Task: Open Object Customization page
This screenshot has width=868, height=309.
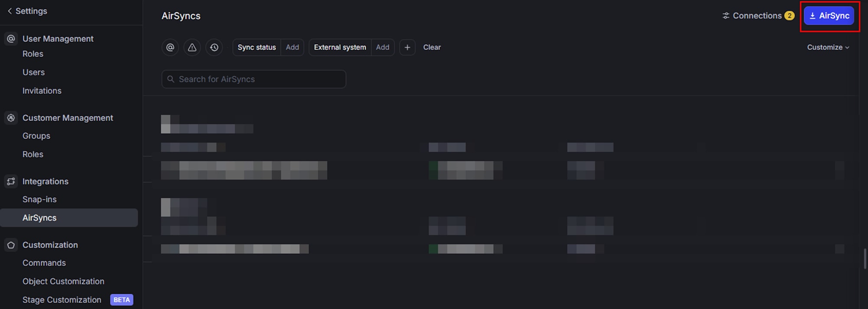Action: pos(63,282)
